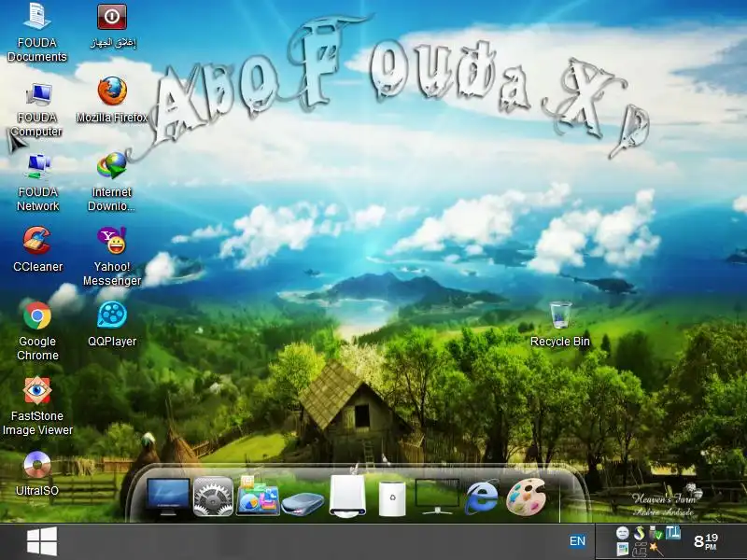
Task: Open the applications folder icon in the dock
Action: (x=258, y=497)
